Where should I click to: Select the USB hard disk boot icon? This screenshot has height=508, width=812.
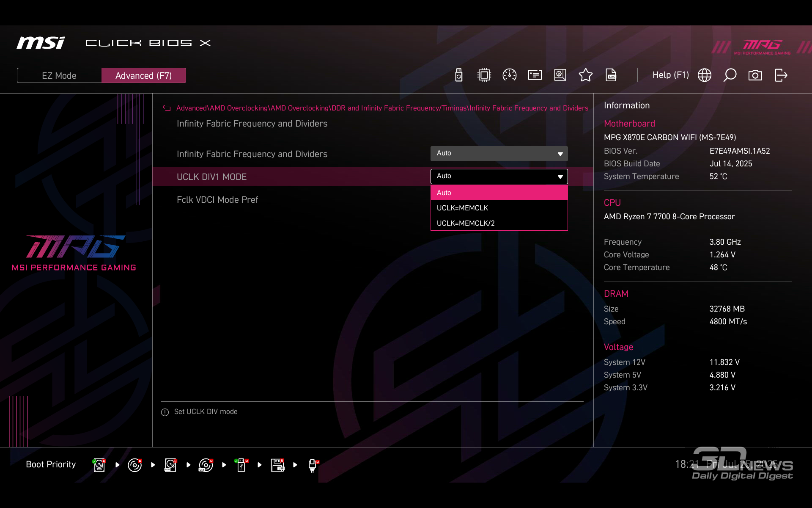[x=170, y=465]
